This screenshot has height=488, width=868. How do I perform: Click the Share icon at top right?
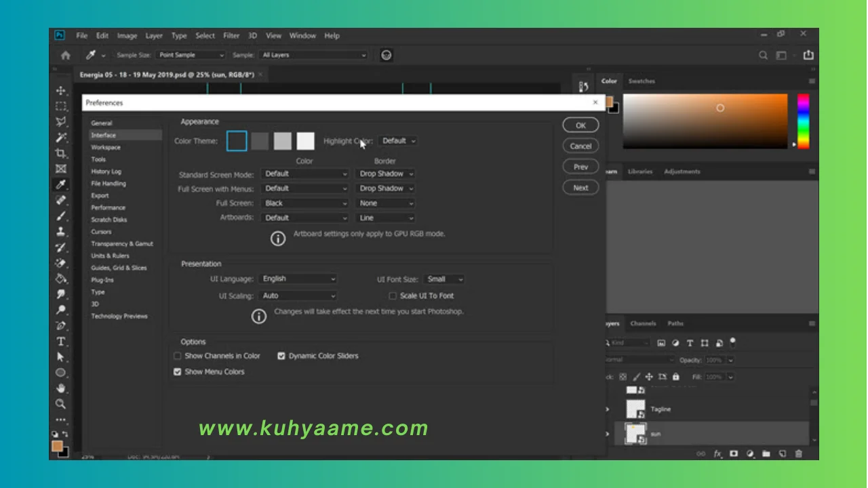coord(808,55)
